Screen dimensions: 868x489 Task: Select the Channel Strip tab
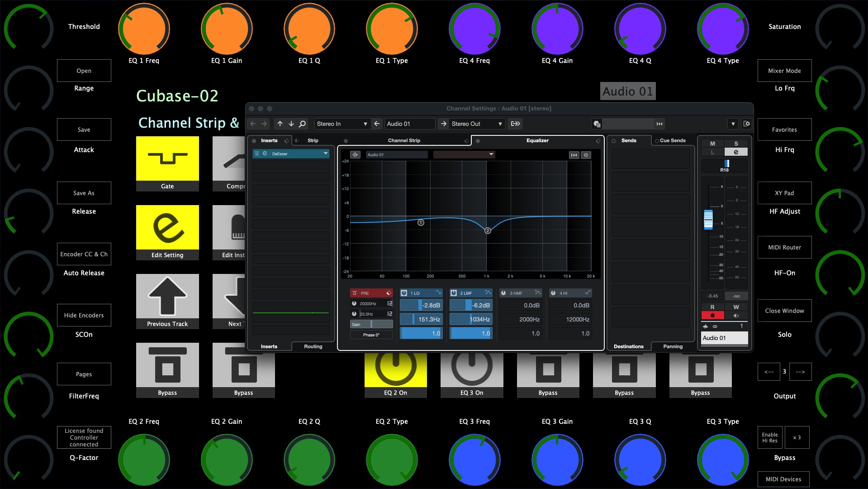[x=404, y=140]
